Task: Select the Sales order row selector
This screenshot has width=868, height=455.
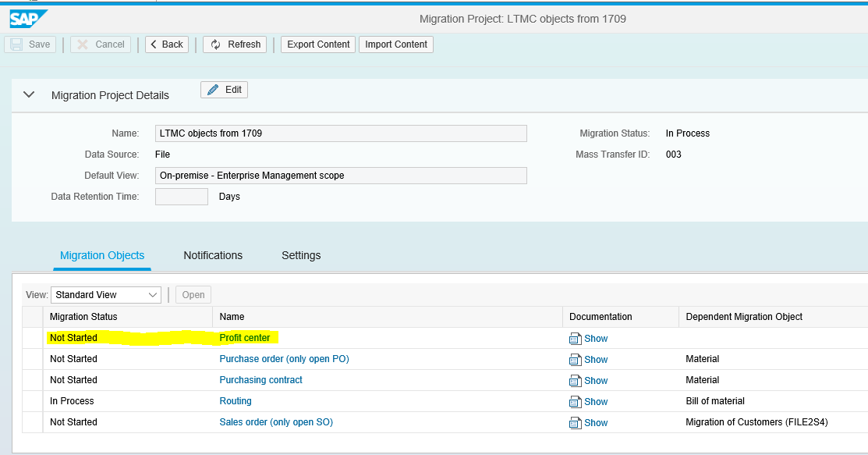Action: click(x=33, y=422)
